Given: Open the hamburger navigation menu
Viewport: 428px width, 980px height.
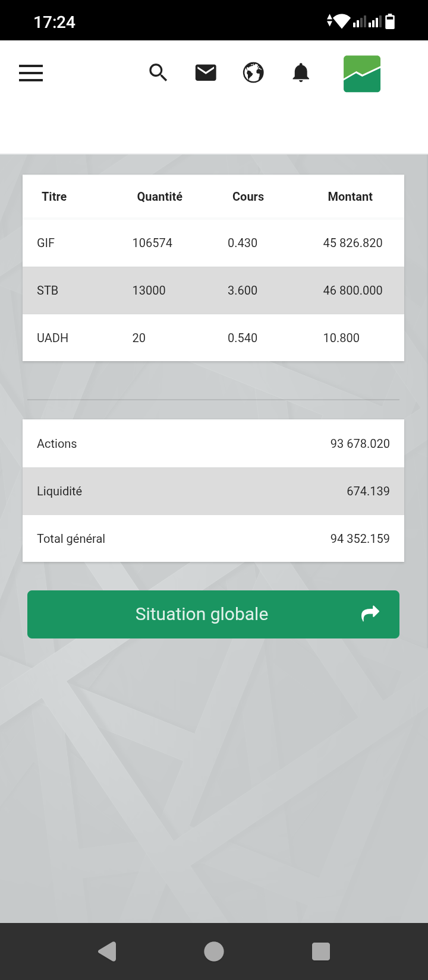Looking at the screenshot, I should tap(31, 73).
